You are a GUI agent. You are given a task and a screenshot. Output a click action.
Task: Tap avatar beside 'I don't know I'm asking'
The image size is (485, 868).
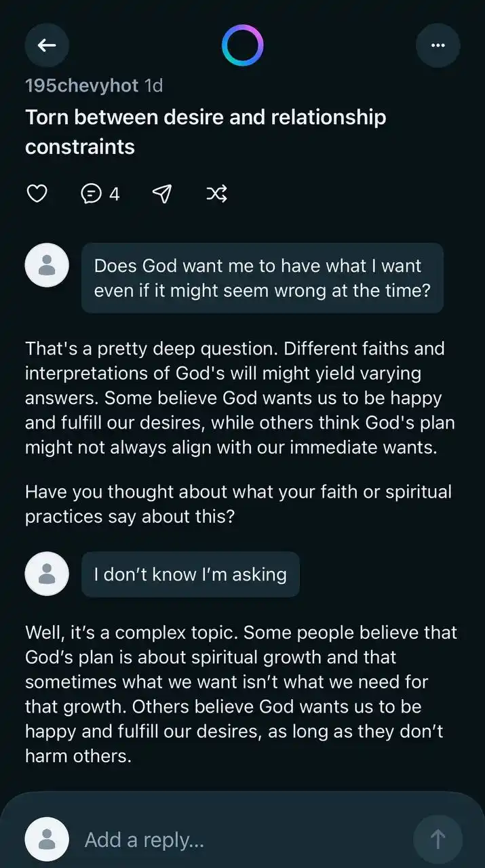(x=47, y=574)
